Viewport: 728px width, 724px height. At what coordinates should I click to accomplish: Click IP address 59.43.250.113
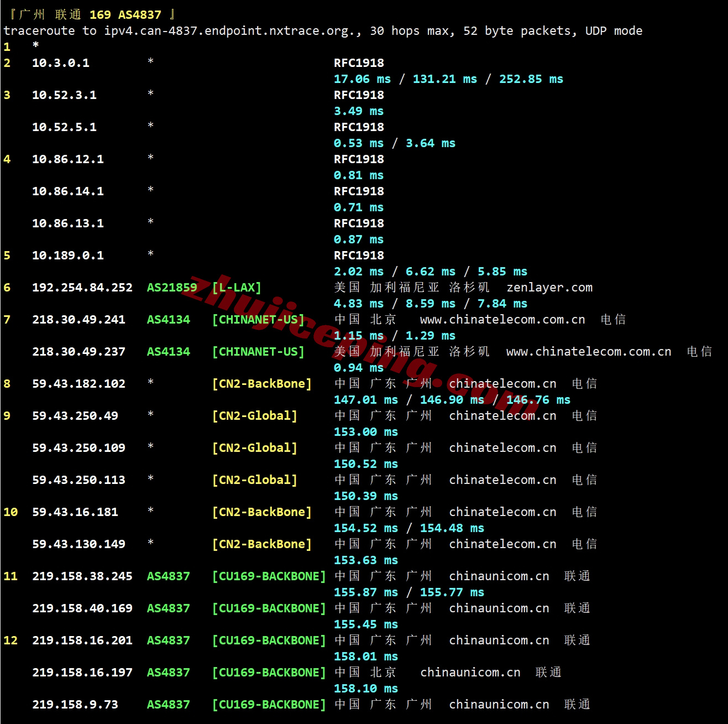pyautogui.click(x=78, y=480)
